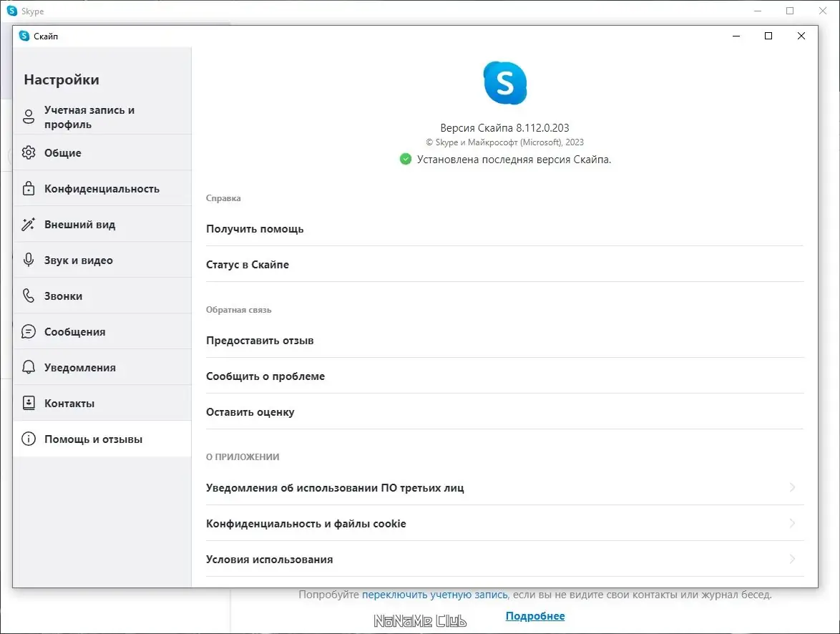The image size is (840, 634).
Task: Click the Подробнее link in background window
Action: 535,616
